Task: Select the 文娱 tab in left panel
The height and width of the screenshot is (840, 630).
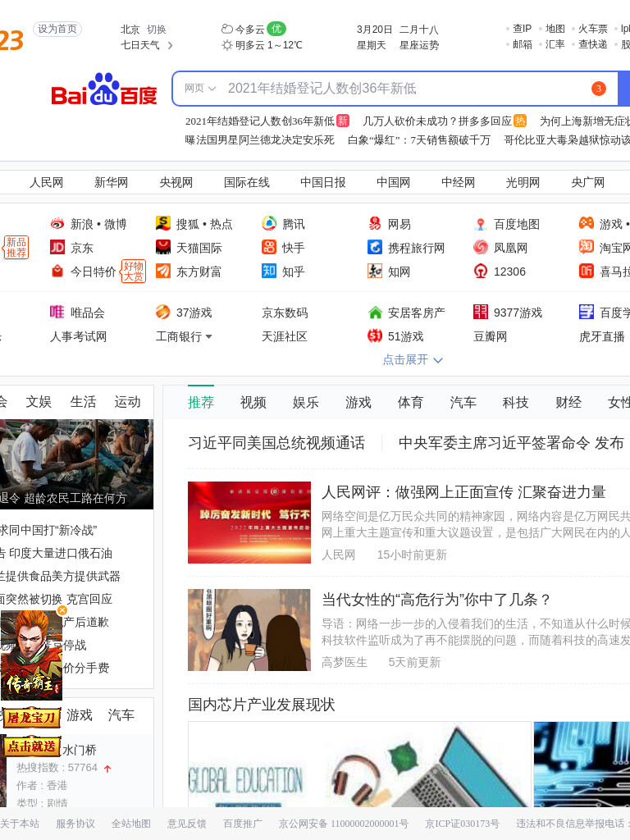Action: [39, 402]
